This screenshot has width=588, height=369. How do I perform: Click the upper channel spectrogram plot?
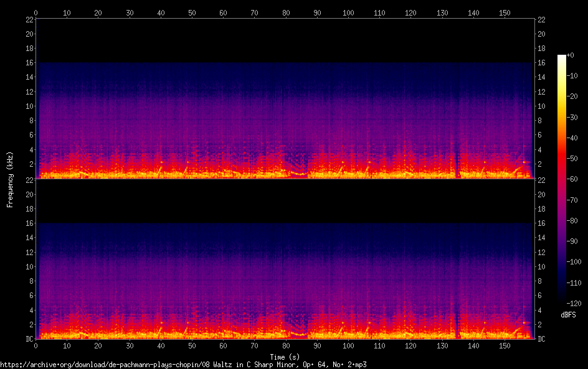(x=285, y=98)
